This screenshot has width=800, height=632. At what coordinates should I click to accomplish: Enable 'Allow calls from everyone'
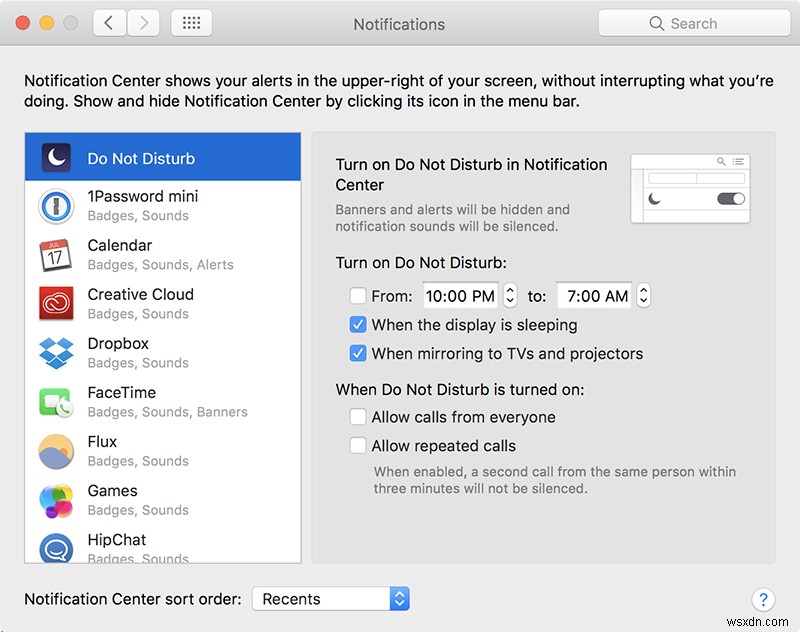click(x=357, y=417)
